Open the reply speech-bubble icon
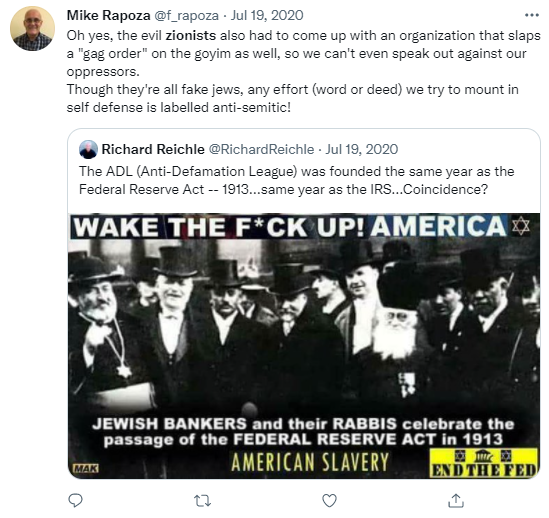 pos(75,500)
